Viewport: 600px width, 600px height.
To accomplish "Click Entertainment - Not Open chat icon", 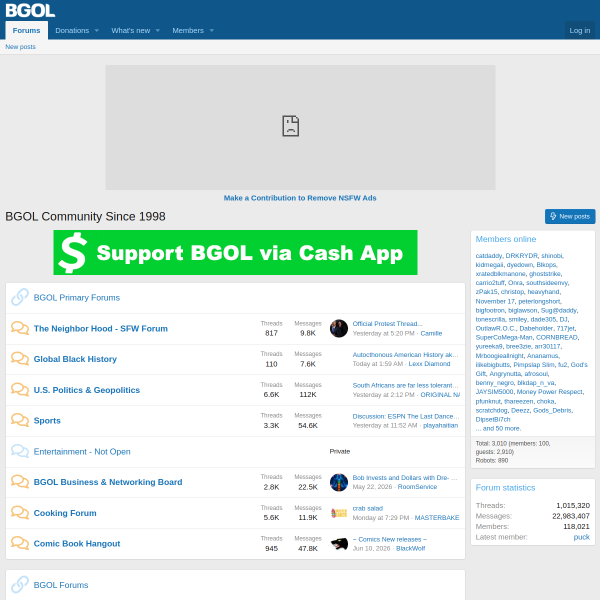I will click(x=20, y=451).
